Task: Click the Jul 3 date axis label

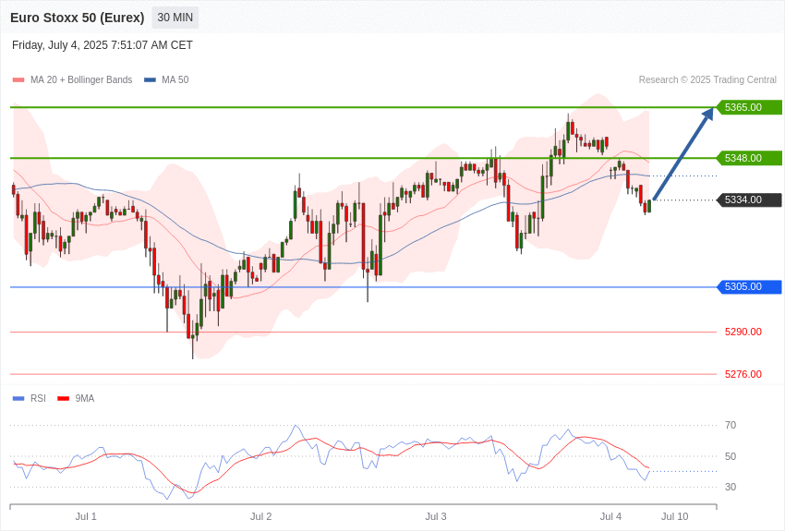Action: point(436,516)
